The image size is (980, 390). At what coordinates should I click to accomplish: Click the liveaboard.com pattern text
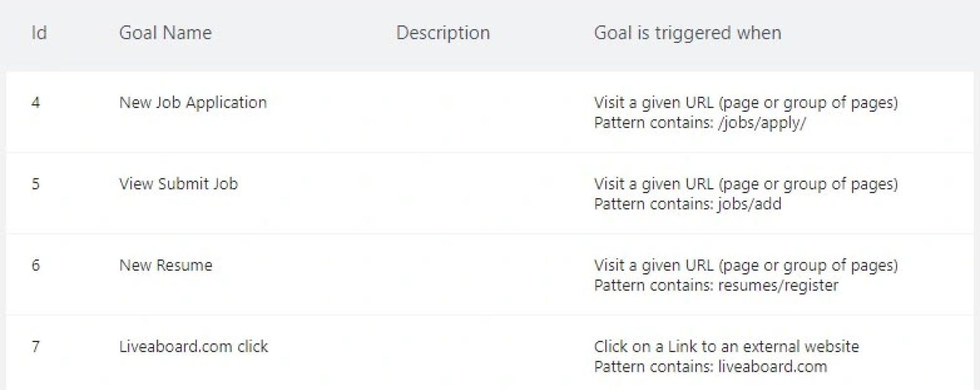coord(773,367)
